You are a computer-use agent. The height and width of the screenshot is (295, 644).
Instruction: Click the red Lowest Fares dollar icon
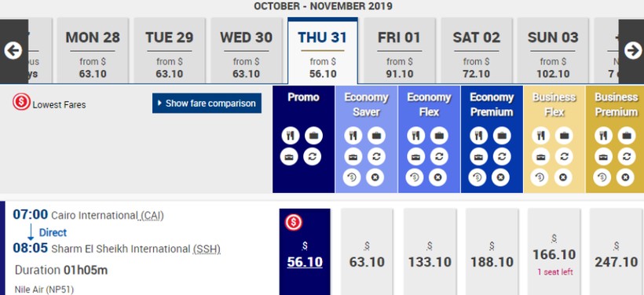(x=21, y=102)
